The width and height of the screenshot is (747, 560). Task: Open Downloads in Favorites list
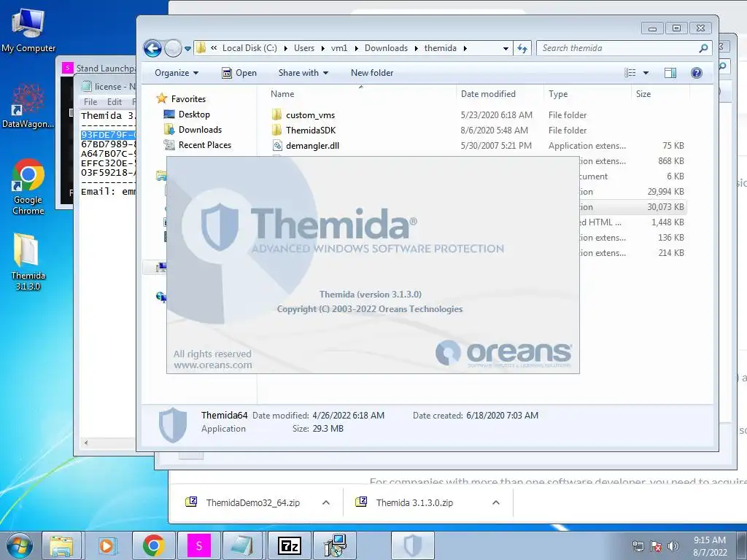tap(200, 130)
